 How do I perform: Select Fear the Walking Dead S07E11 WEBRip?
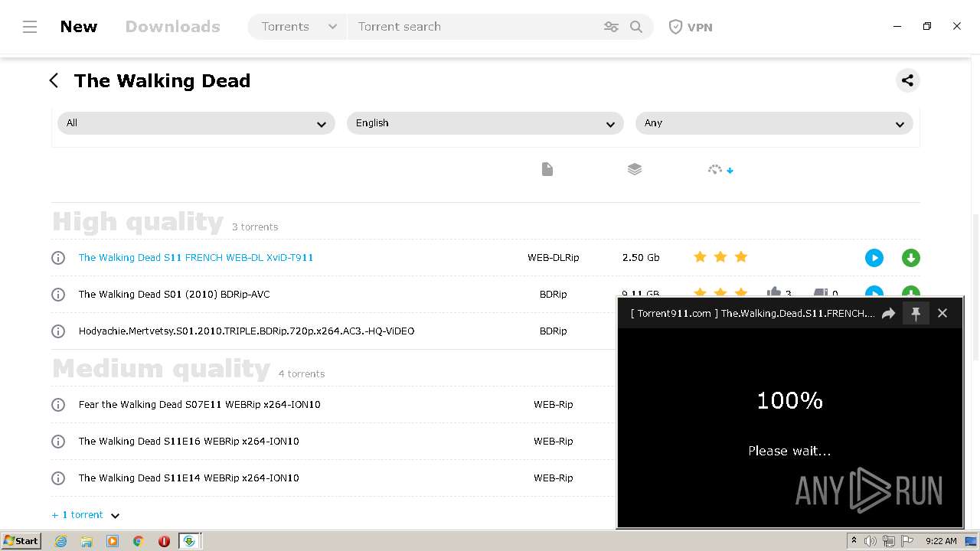point(199,405)
